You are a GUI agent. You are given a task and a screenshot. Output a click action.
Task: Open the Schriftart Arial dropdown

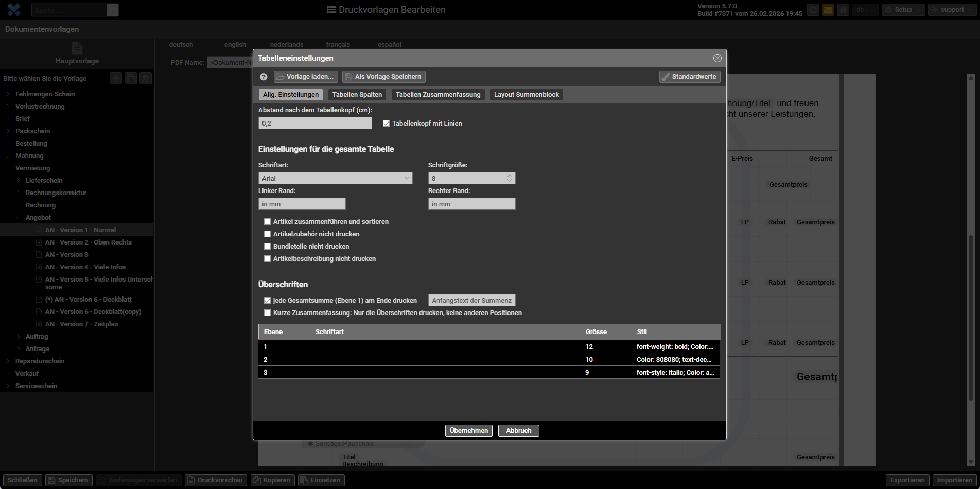point(335,178)
